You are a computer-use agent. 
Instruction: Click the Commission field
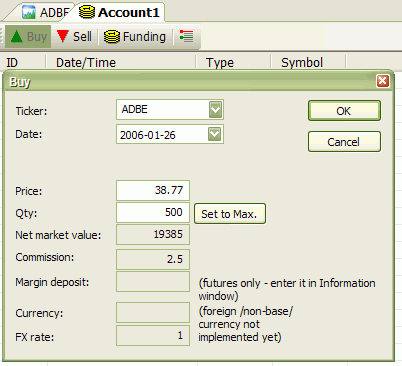coord(153,259)
